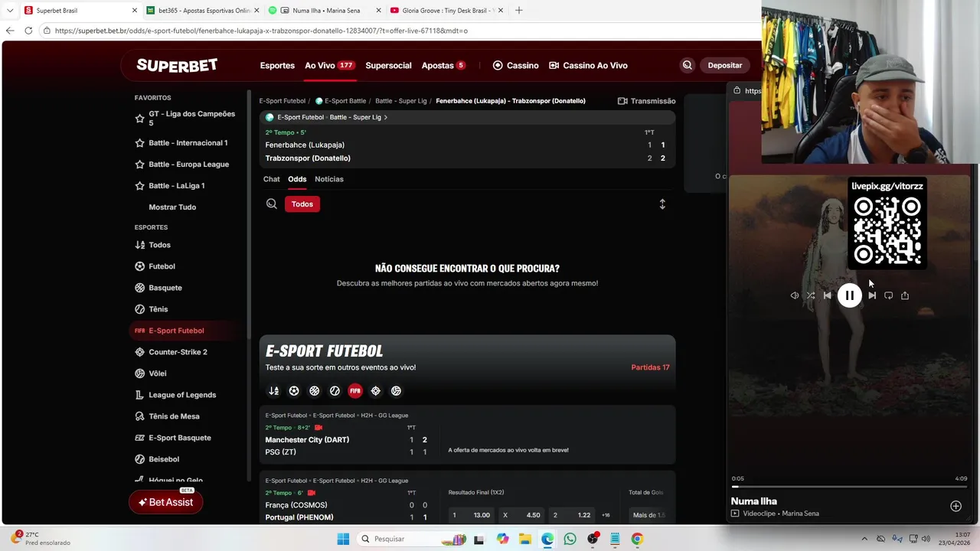Toggle repeat in the music player
980x551 pixels.
tap(888, 295)
